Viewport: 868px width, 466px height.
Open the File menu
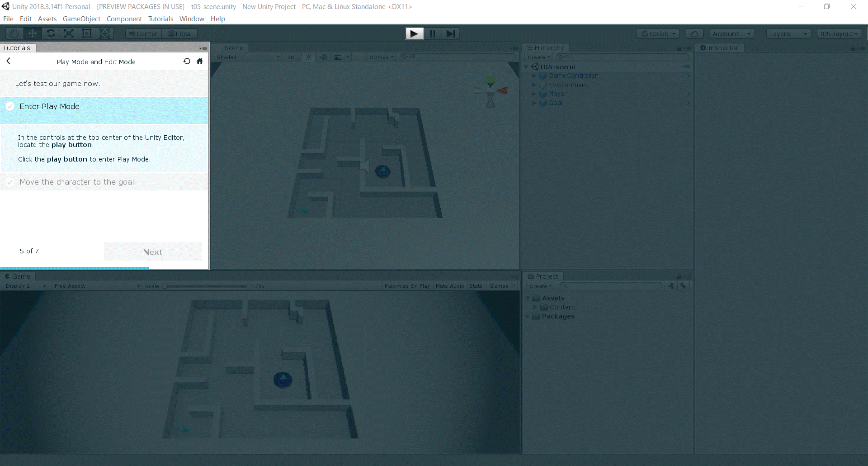pyautogui.click(x=8, y=19)
